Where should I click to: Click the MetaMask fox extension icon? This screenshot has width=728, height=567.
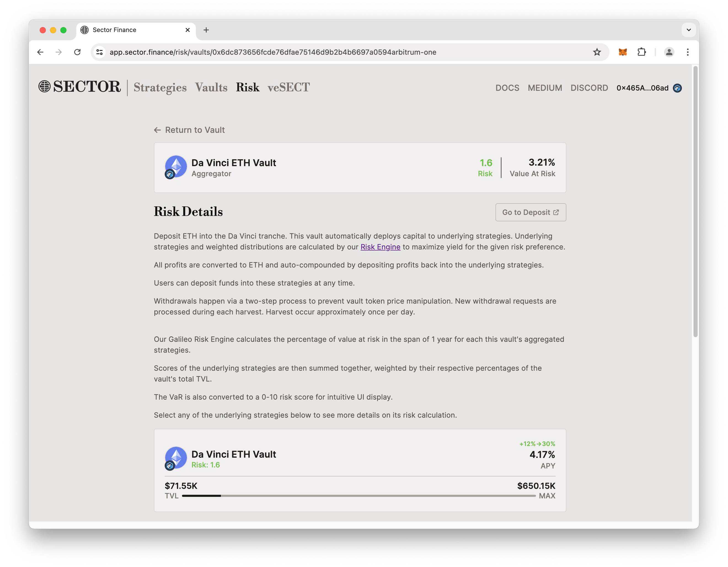point(622,52)
